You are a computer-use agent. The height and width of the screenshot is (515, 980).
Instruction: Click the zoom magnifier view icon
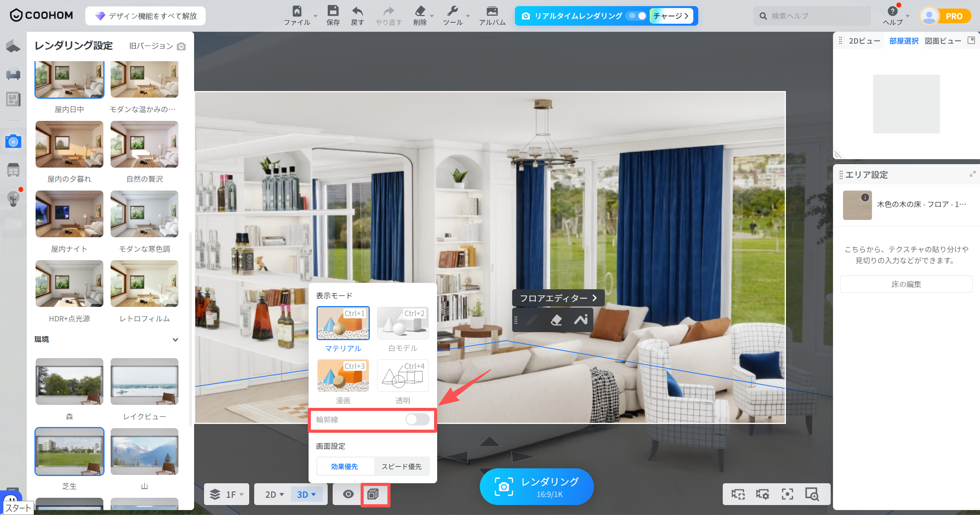point(812,494)
